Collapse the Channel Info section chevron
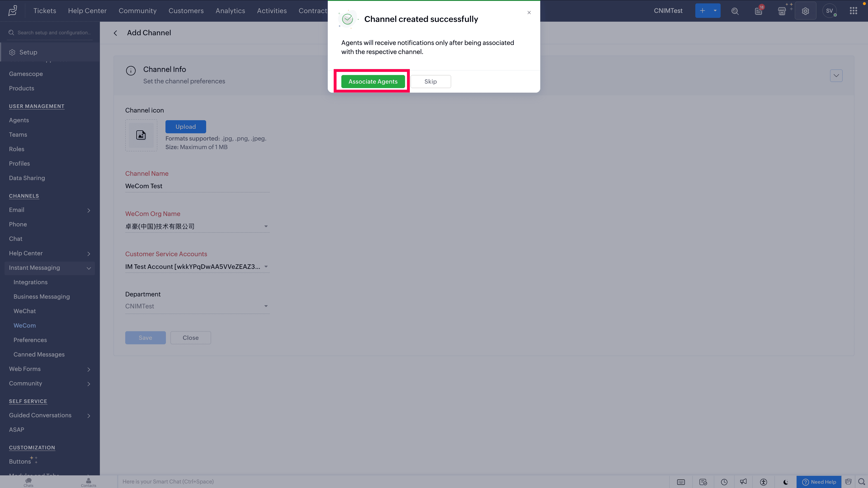Viewport: 868px width, 488px height. pos(836,76)
